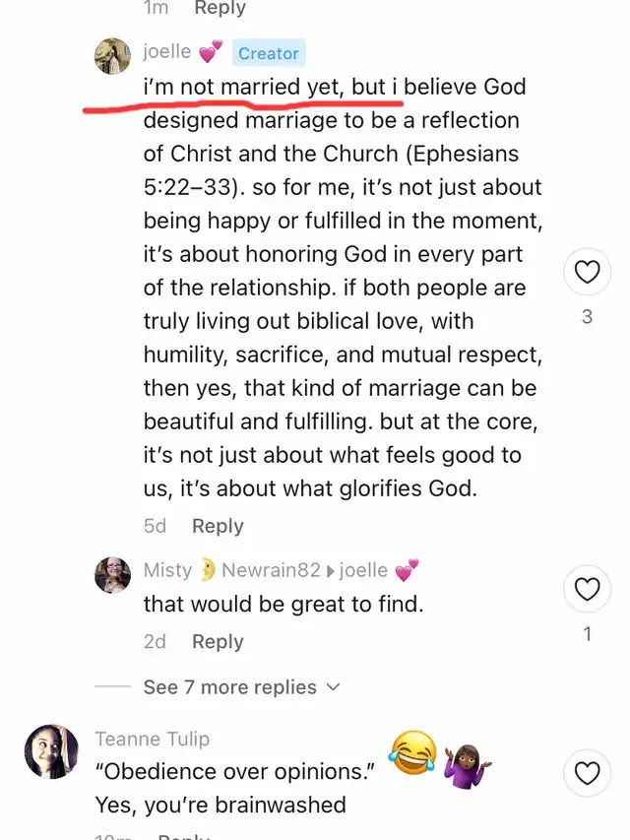The height and width of the screenshot is (840, 630).
Task: Tap the joelle mention in Misty's reply
Action: click(x=362, y=570)
